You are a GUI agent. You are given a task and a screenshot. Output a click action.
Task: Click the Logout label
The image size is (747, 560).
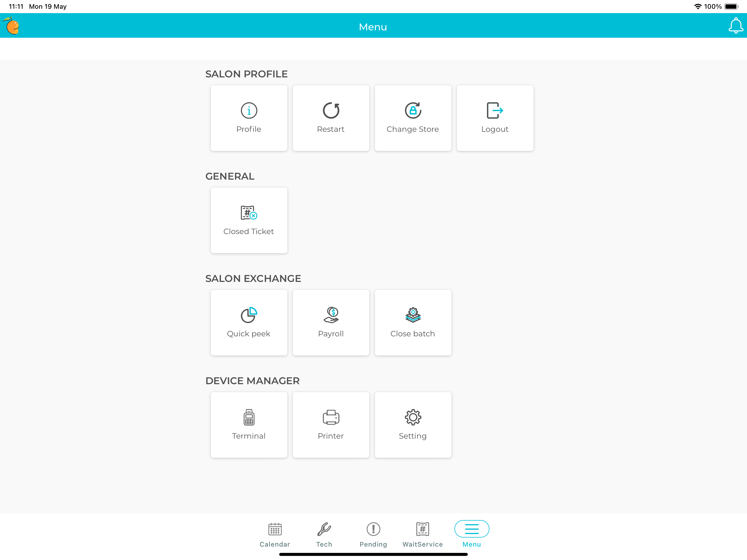[x=495, y=129]
